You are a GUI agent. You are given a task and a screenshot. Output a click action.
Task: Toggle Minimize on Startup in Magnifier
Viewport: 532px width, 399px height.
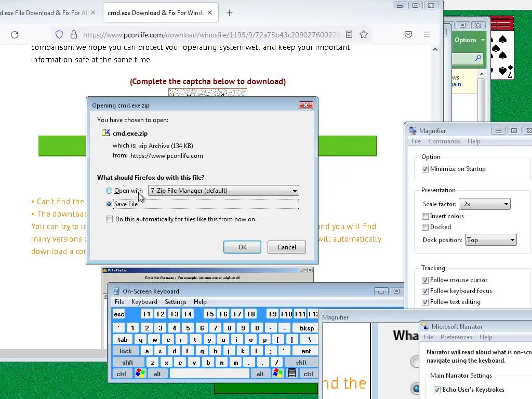point(425,169)
